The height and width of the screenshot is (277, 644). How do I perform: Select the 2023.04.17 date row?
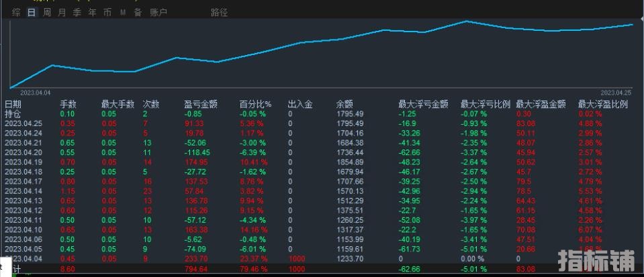[x=322, y=181]
